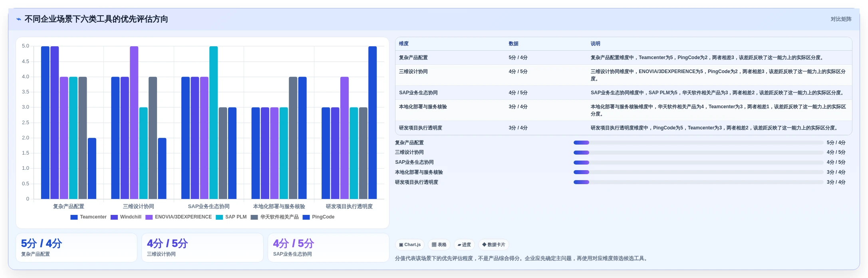Screen dimensions: 868x278
Task: Click the PingCode bar in the 复杂产品配置 group
Action: [92, 169]
